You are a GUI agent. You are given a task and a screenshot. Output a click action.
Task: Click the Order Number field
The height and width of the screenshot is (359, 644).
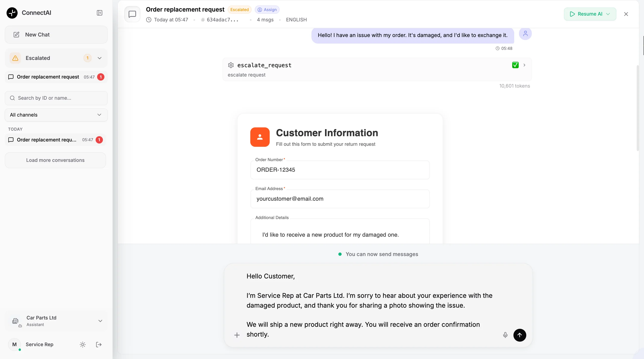pyautogui.click(x=340, y=170)
